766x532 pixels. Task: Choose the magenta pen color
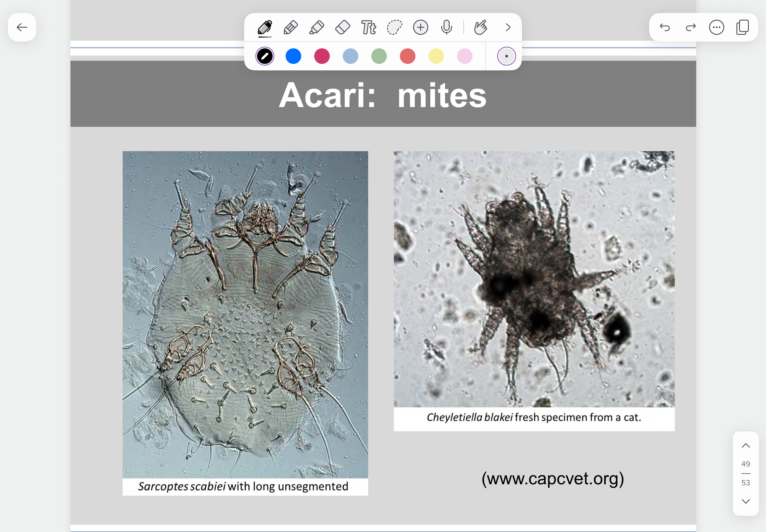pos(322,56)
